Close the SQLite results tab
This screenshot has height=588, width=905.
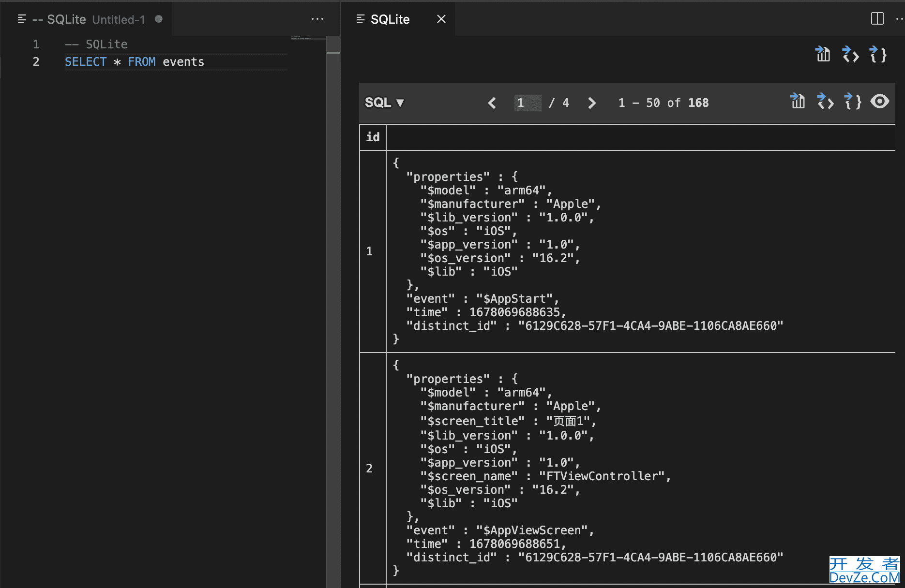(441, 19)
